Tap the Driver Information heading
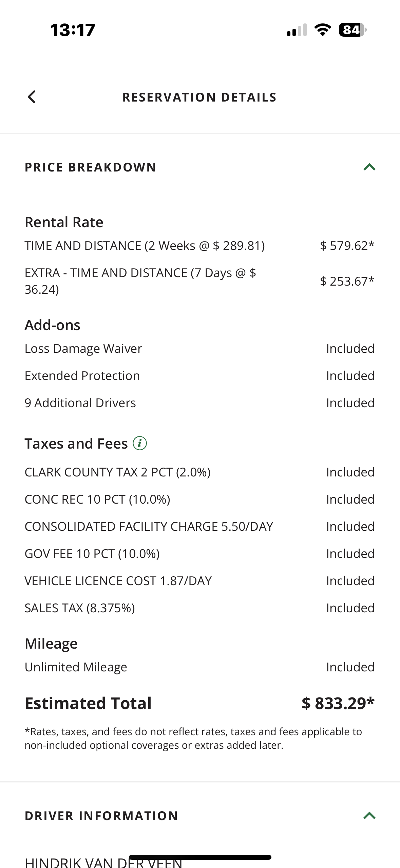The image size is (400, 868). point(101,816)
